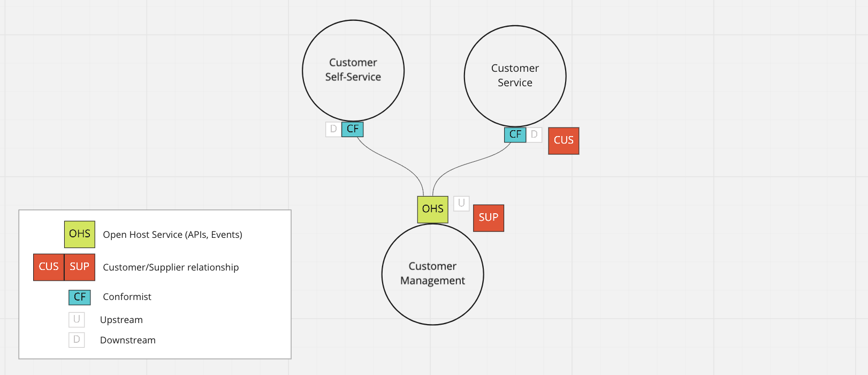Click the OHS tag above Customer Management
868x375 pixels.
pyautogui.click(x=432, y=209)
